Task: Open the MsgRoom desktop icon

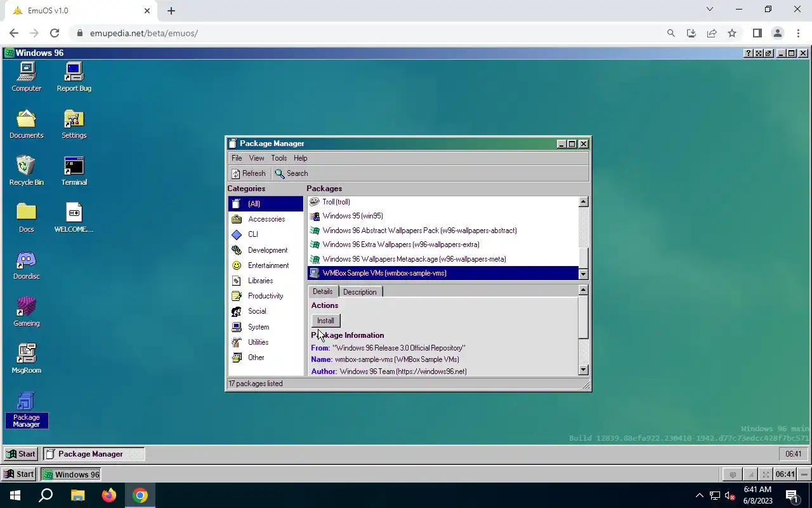Action: [x=27, y=359]
